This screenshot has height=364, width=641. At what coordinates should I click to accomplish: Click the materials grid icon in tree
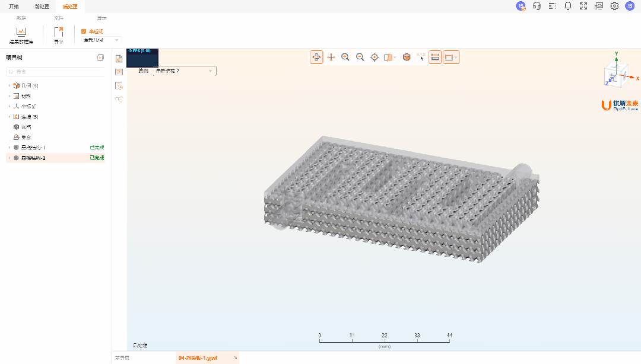[17, 96]
